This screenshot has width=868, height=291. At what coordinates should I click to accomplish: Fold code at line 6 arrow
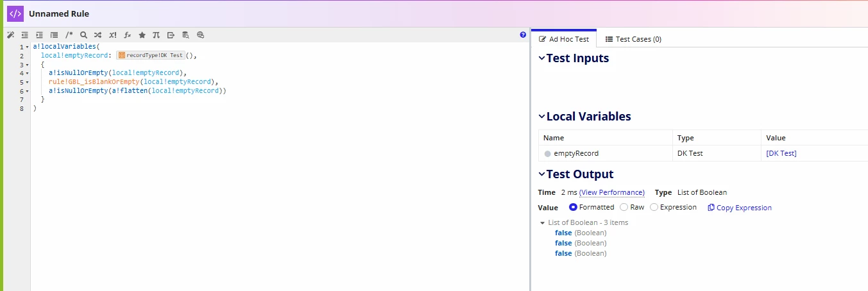(x=27, y=91)
